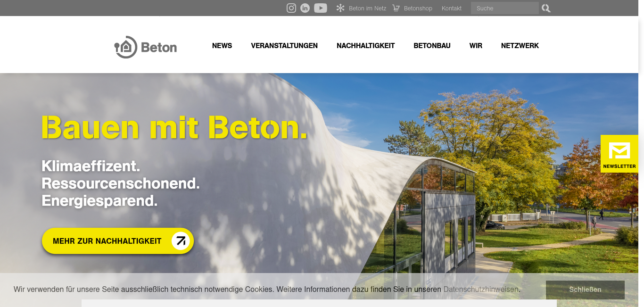Click the Betonshop shopping cart icon
Screen dimensions: 644x307
click(396, 8)
